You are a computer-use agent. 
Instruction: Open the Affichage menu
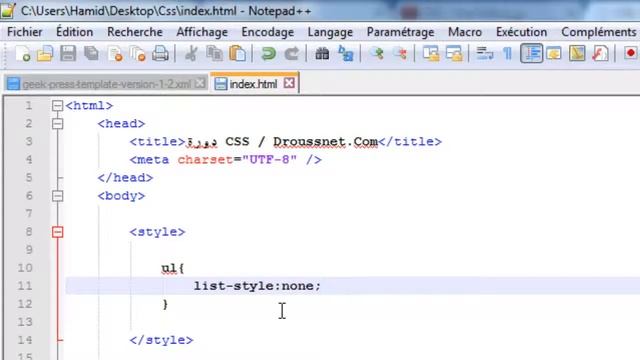[202, 32]
